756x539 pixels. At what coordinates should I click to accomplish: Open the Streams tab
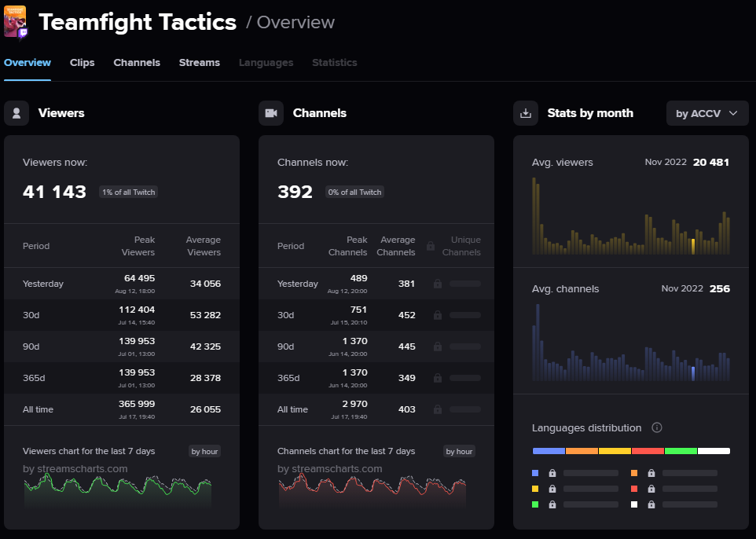point(200,63)
